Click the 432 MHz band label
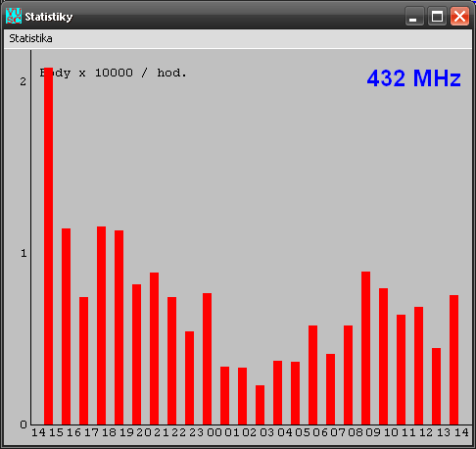The width and height of the screenshot is (476, 449). tap(413, 78)
